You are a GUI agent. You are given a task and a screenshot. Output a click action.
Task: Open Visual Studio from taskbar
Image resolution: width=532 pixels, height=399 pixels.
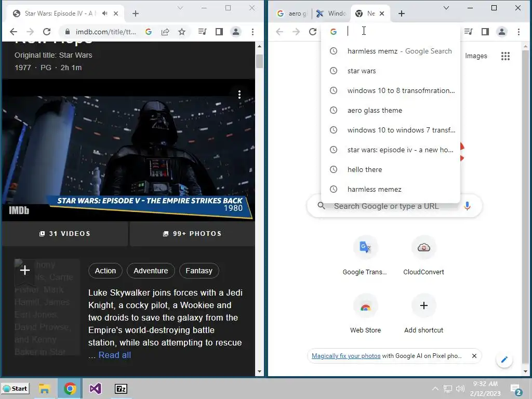96,389
